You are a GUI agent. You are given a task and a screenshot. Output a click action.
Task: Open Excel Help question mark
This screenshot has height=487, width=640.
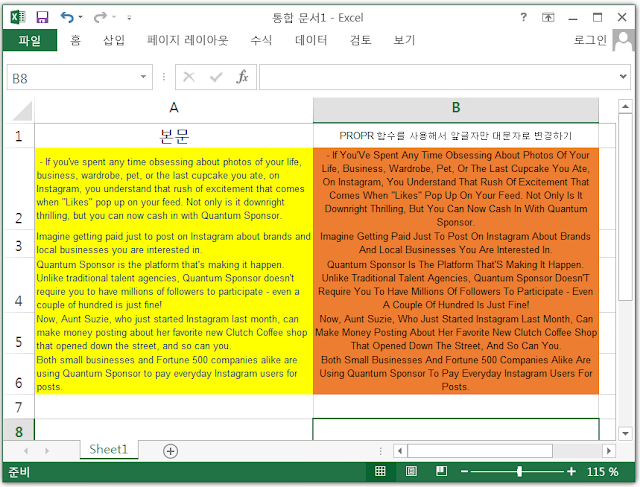[x=523, y=17]
